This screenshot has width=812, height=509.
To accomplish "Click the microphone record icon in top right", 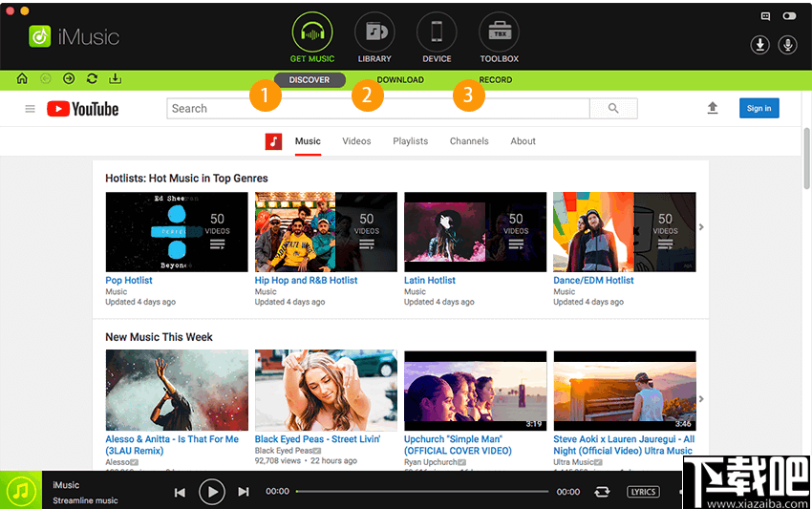I will coord(788,45).
